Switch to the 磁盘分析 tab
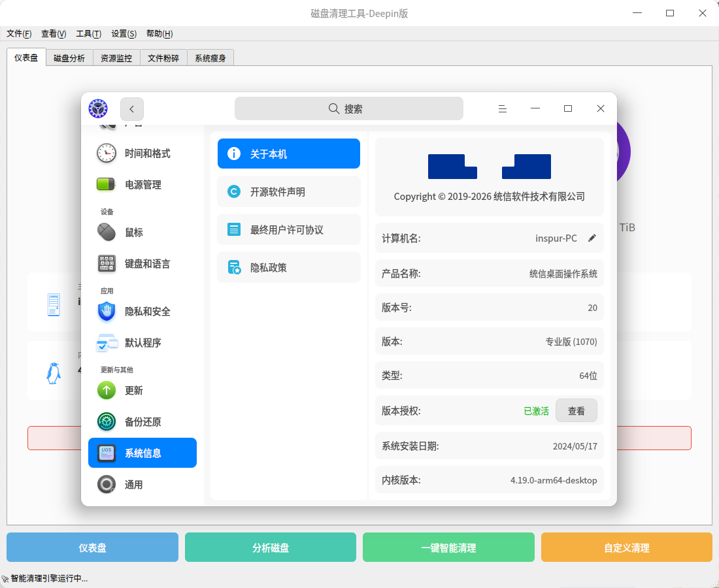This screenshot has width=719, height=588. click(69, 57)
